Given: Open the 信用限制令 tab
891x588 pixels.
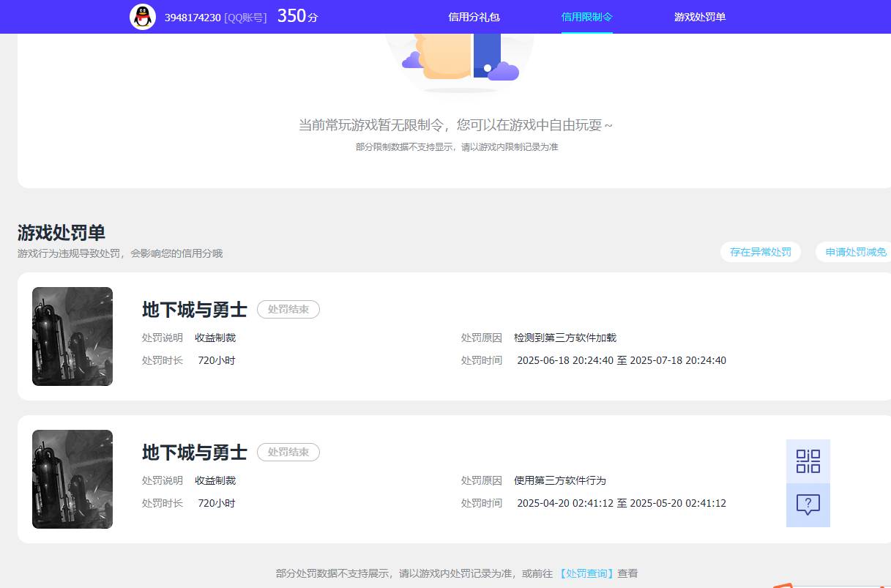Looking at the screenshot, I should [586, 16].
